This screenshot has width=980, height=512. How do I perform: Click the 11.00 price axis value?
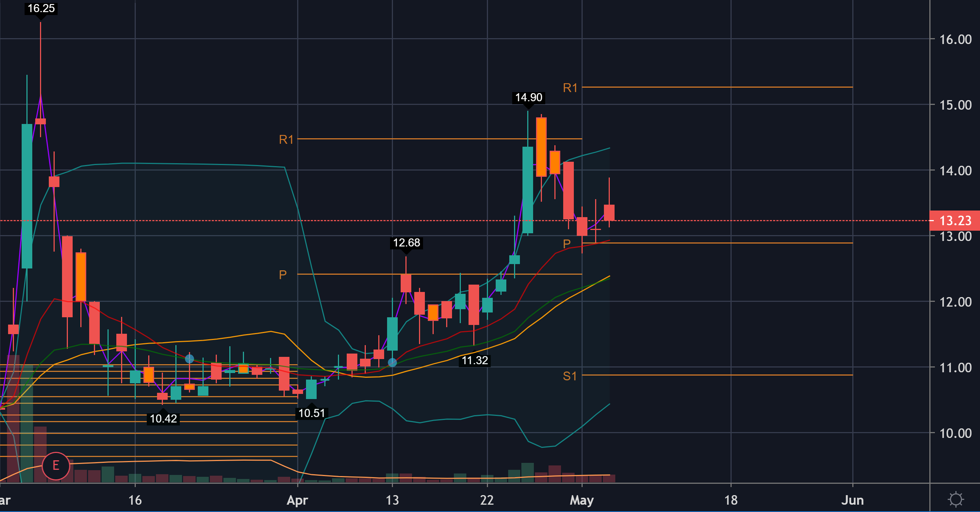[x=955, y=368]
